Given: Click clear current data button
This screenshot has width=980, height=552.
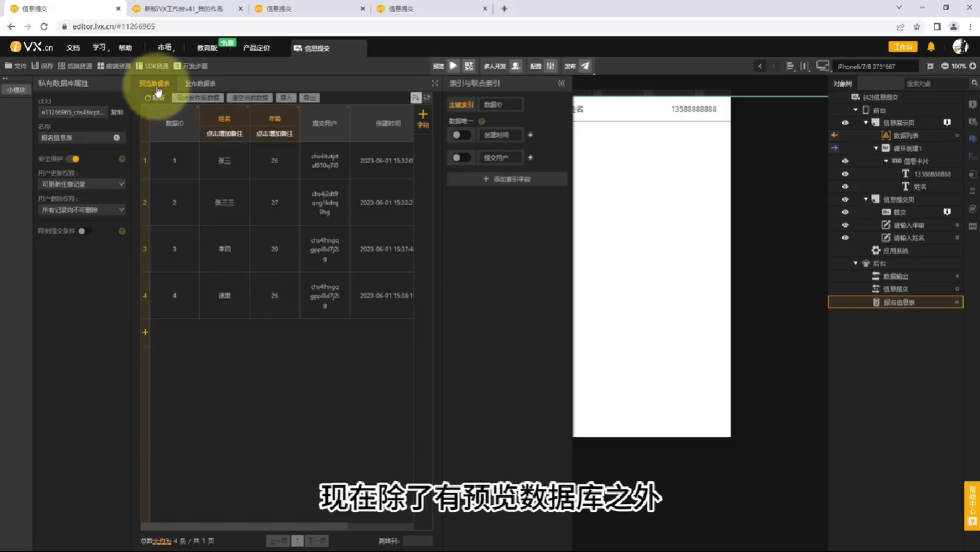Looking at the screenshot, I should tap(250, 98).
